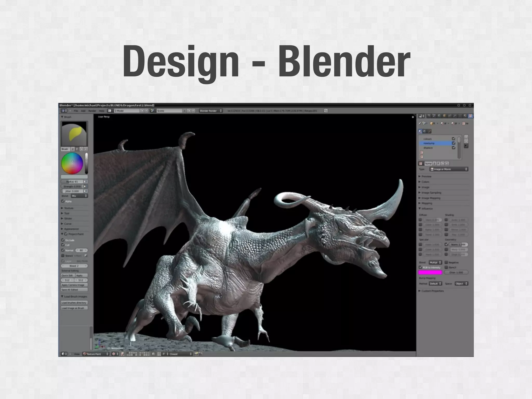Viewport: 532px width, 399px height.
Task: Toggle radius pressure sensitivity icon
Action: (85, 182)
